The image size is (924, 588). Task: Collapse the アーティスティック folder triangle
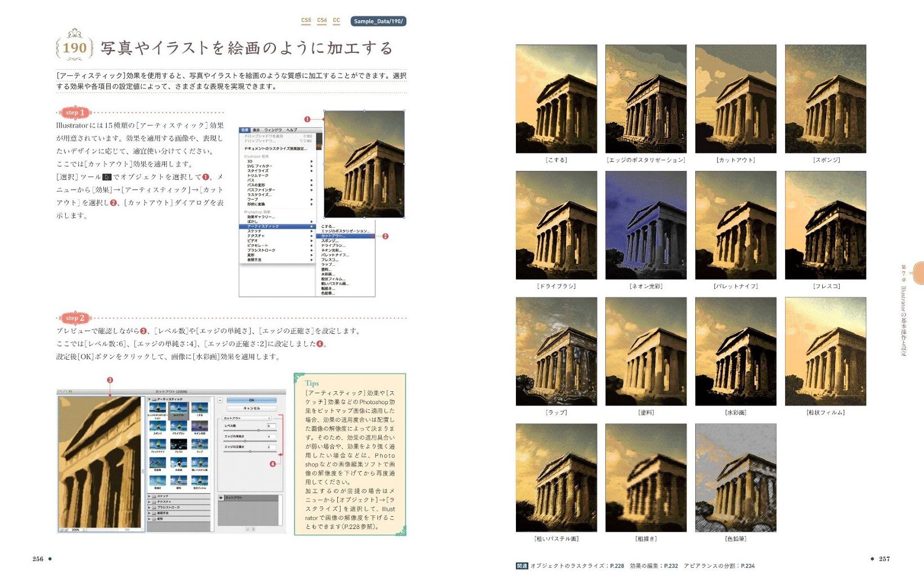[150, 399]
